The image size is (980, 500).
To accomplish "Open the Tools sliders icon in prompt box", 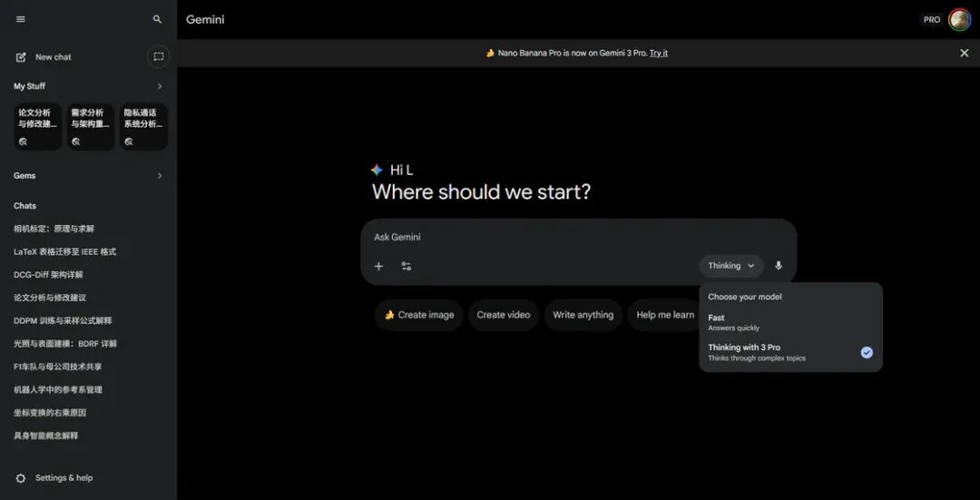I will click(407, 266).
